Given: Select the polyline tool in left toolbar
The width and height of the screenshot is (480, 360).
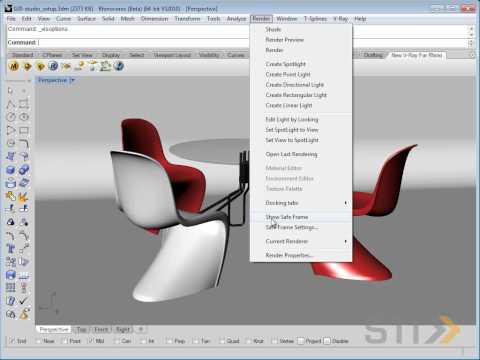Looking at the screenshot, I should click(x=11, y=104).
